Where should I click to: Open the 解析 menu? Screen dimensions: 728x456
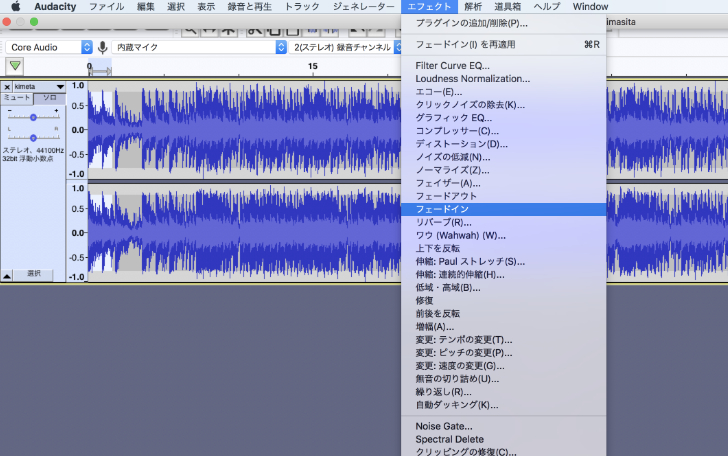[x=473, y=7]
